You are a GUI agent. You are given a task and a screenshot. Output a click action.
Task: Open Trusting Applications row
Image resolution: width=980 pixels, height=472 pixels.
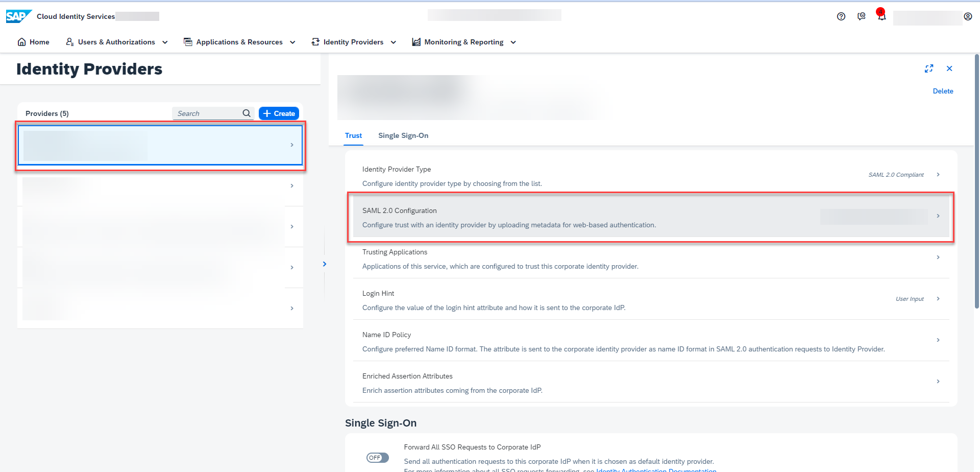click(651, 258)
